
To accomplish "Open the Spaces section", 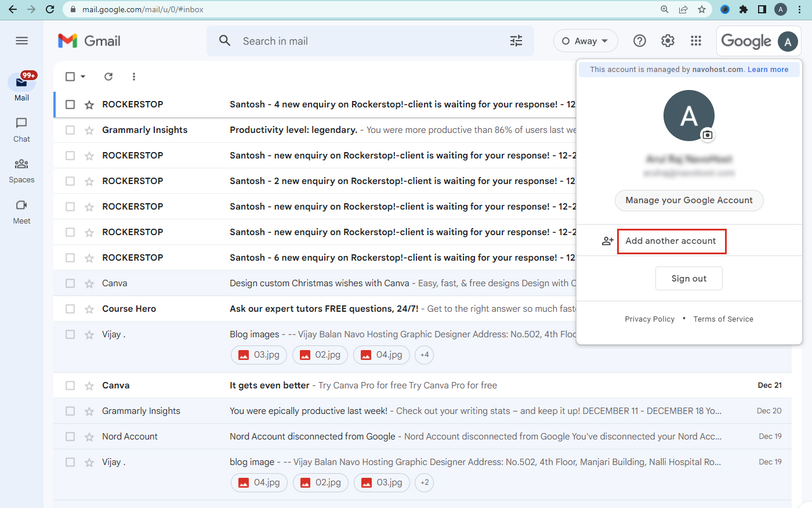I will 21,171.
